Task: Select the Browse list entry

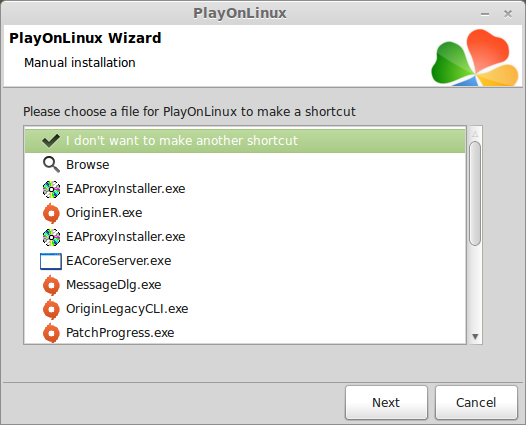Action: coord(245,165)
